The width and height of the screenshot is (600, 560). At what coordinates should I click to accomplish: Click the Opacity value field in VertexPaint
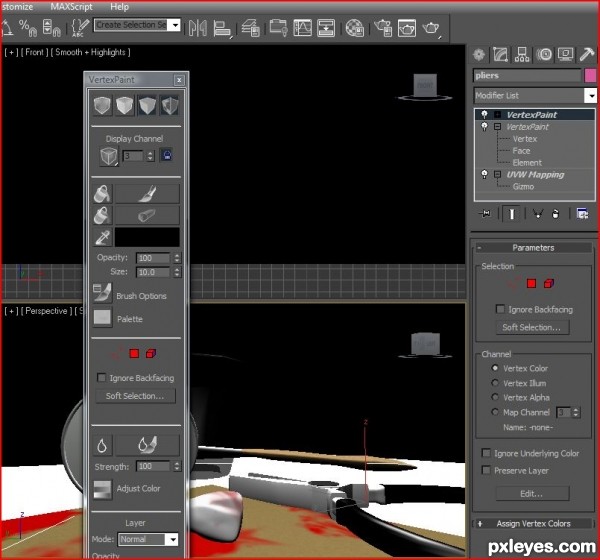(153, 258)
